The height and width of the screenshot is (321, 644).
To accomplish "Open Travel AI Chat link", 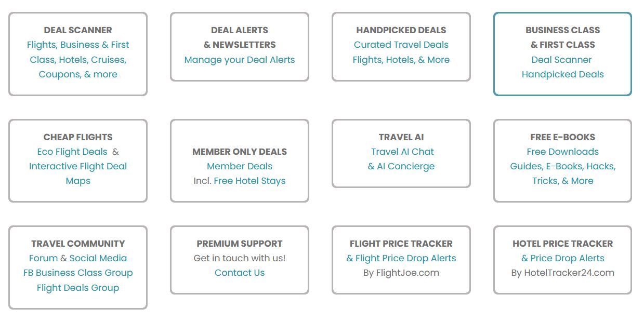I will tap(402, 152).
